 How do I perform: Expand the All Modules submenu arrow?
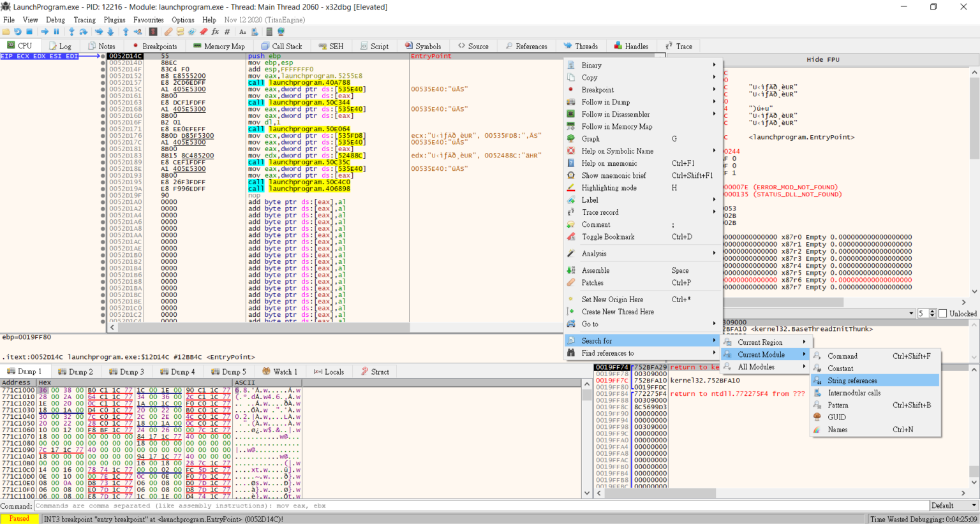[804, 367]
